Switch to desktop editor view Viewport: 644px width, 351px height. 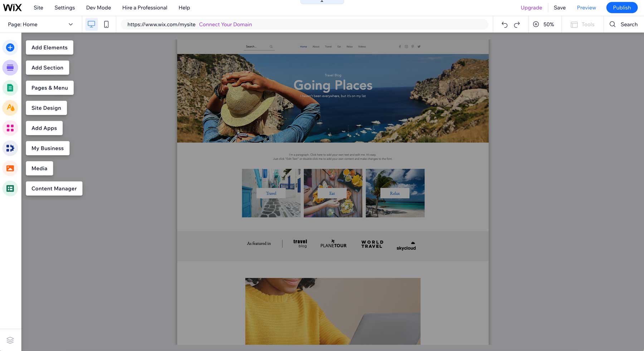click(x=92, y=24)
